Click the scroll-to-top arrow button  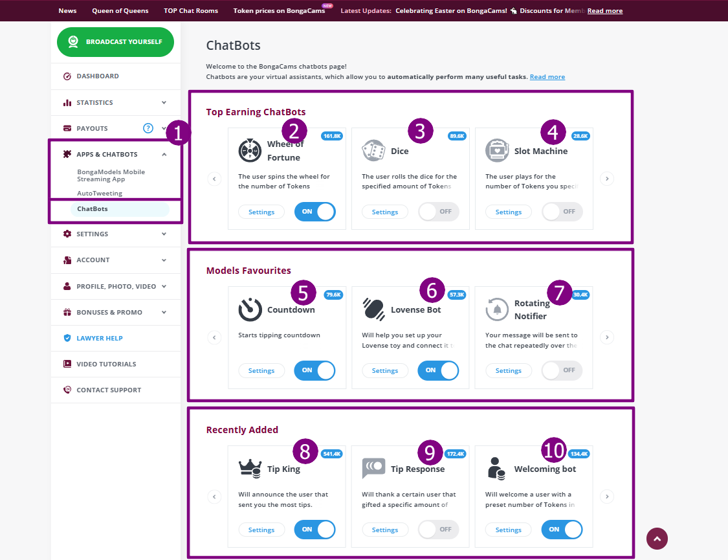(657, 538)
